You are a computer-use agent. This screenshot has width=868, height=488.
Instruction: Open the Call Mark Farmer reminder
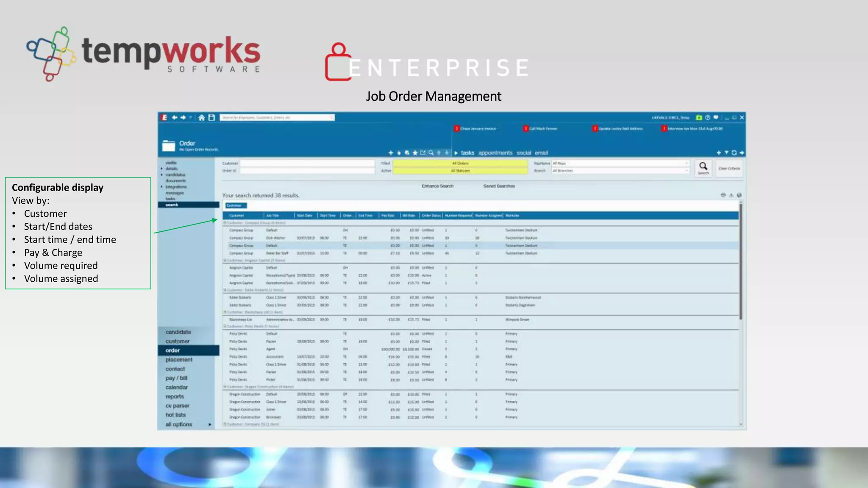pos(540,128)
